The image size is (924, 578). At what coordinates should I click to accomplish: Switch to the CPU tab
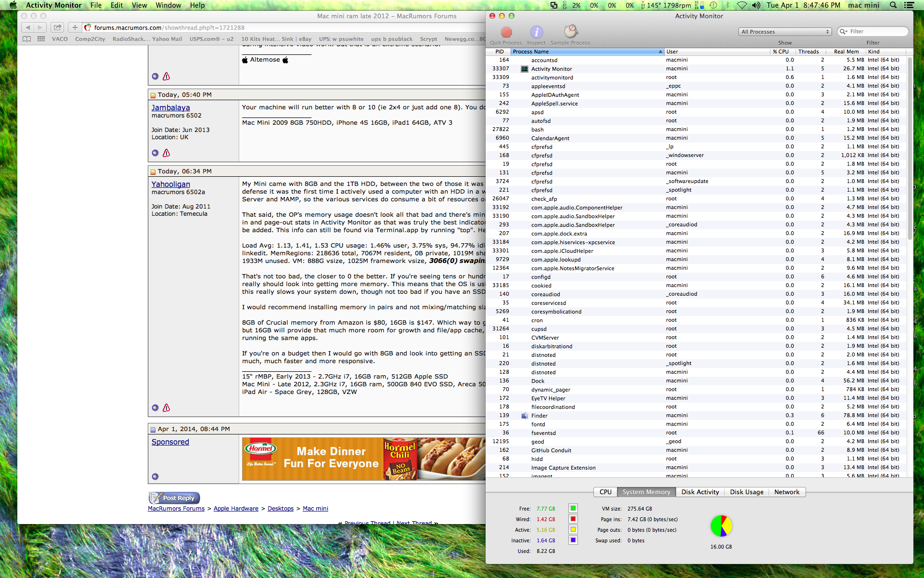(605, 492)
